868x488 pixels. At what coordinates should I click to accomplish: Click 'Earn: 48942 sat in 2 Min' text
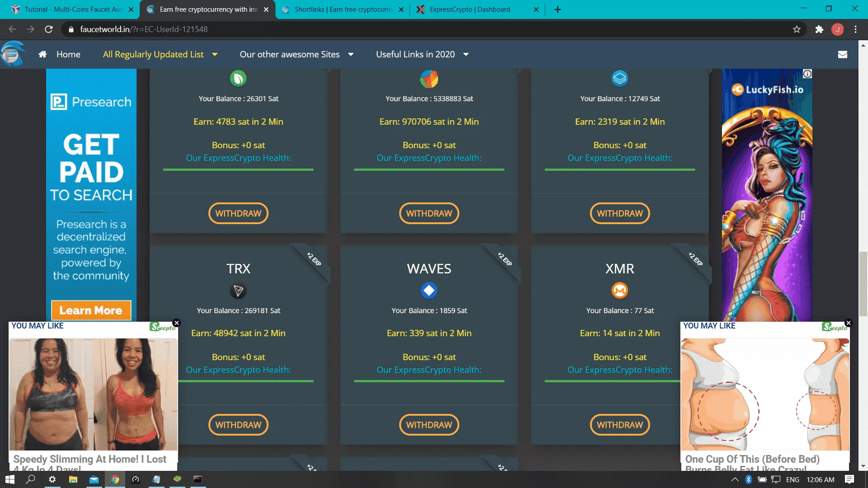coord(238,333)
